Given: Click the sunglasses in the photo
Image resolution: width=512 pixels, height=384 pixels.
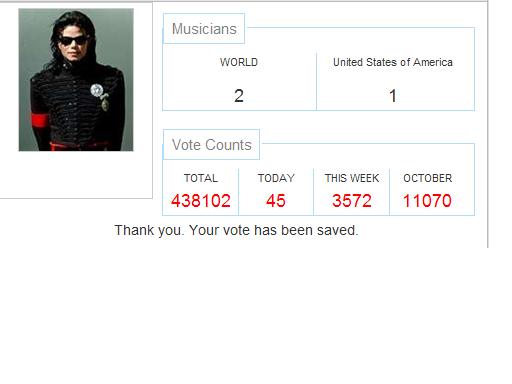Looking at the screenshot, I should (x=73, y=41).
